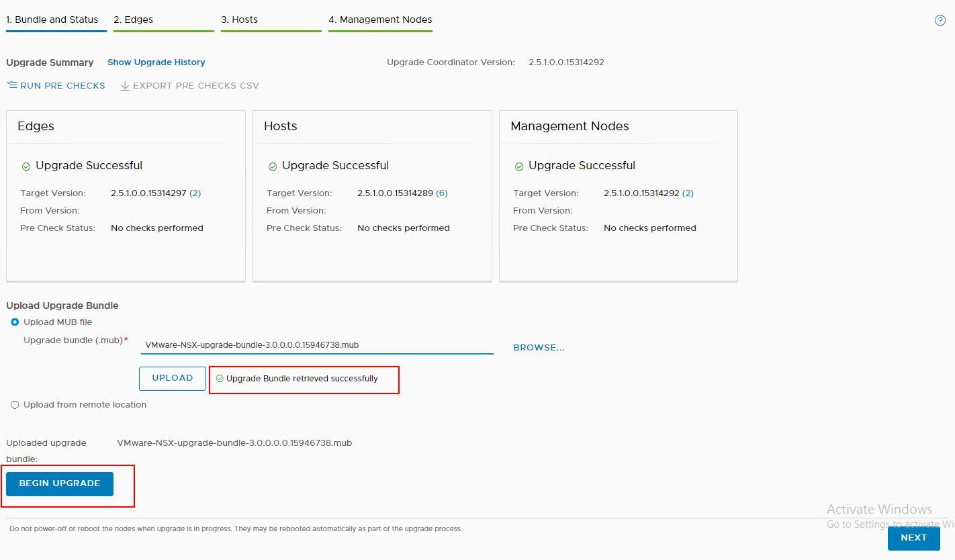
Task: Click the Upload Upgrade Bundle heading
Action: (x=62, y=306)
